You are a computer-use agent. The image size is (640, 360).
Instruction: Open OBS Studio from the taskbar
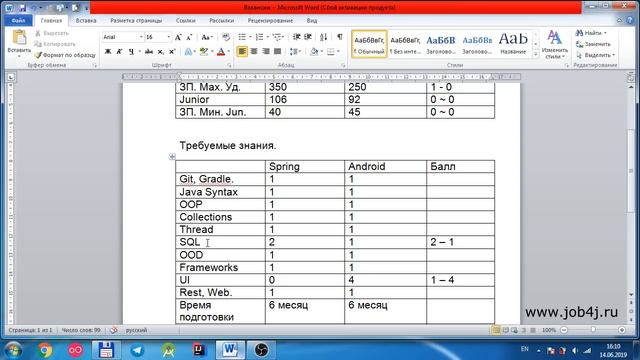pos(261,350)
